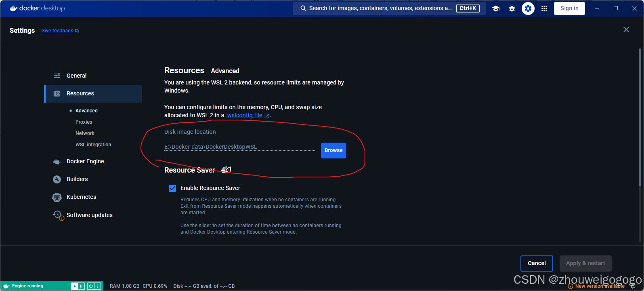644x291 pixels.
Task: Click the Browse button for disk image
Action: (x=334, y=150)
